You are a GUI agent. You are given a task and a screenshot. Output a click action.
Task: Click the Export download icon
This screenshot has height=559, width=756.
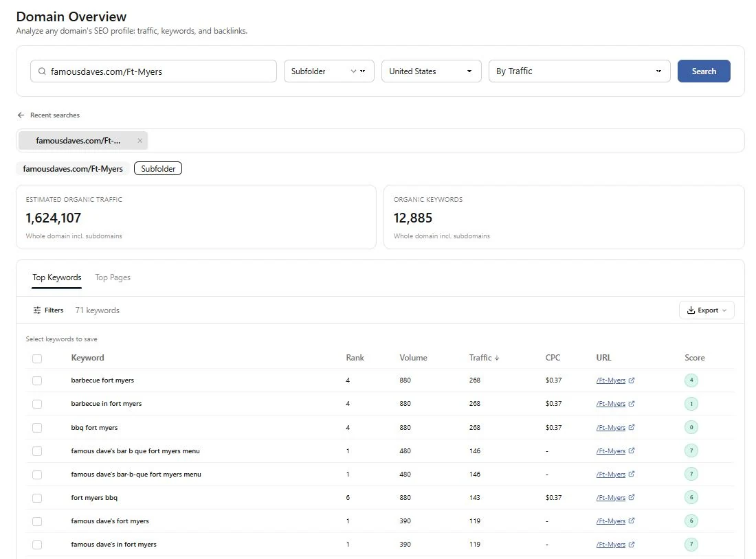(x=691, y=310)
